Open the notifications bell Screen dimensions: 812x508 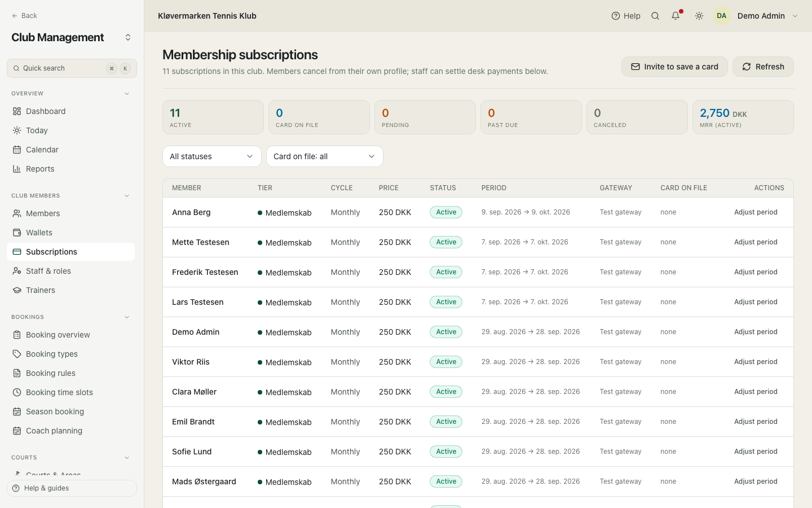pos(676,16)
